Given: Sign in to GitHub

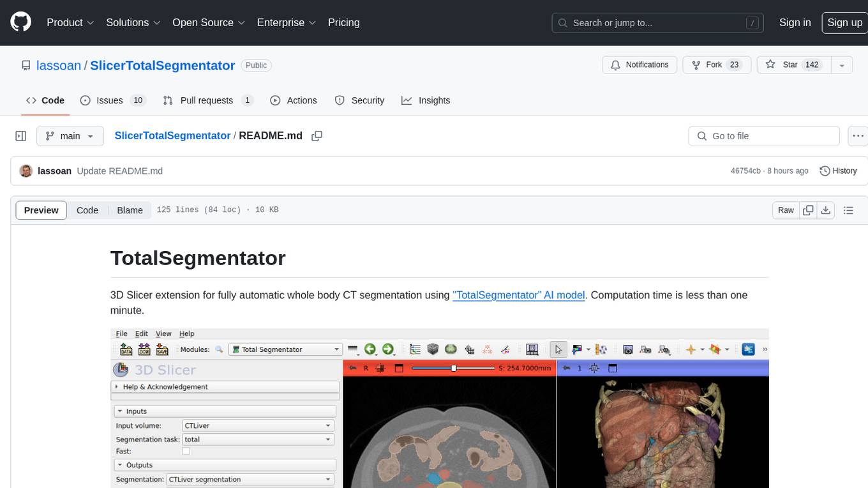Looking at the screenshot, I should pos(795,22).
